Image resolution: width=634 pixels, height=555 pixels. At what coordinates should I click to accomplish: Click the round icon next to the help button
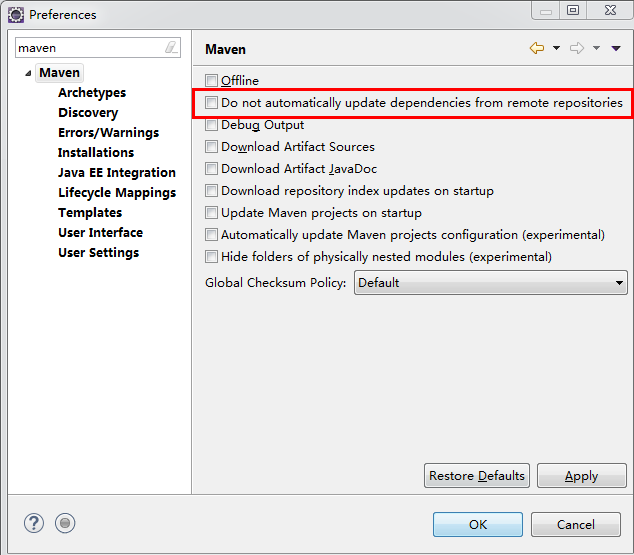[x=65, y=523]
